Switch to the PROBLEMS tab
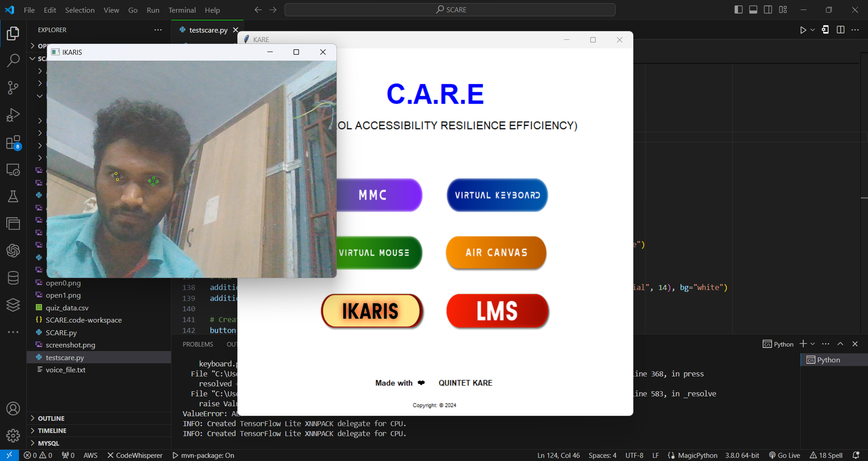868x461 pixels. click(198, 344)
